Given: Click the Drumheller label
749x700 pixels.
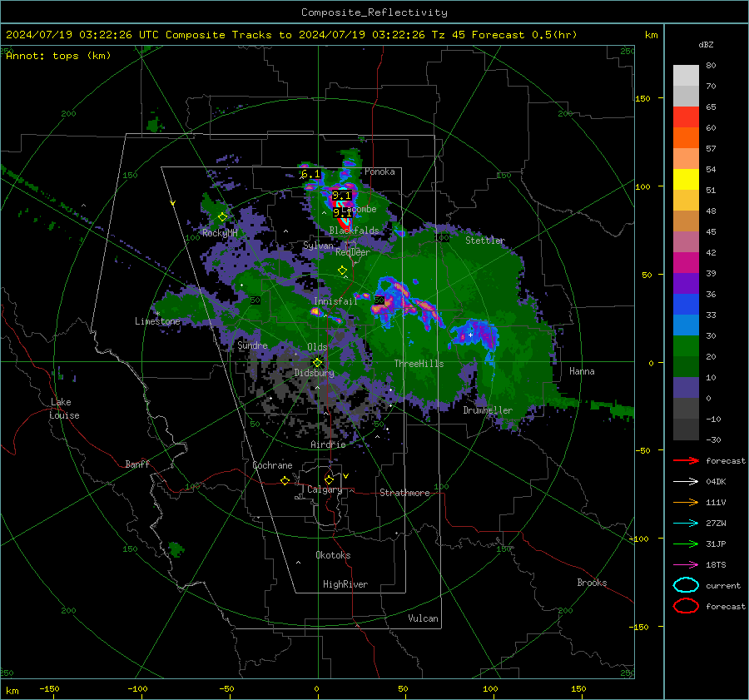Looking at the screenshot, I should (x=488, y=410).
